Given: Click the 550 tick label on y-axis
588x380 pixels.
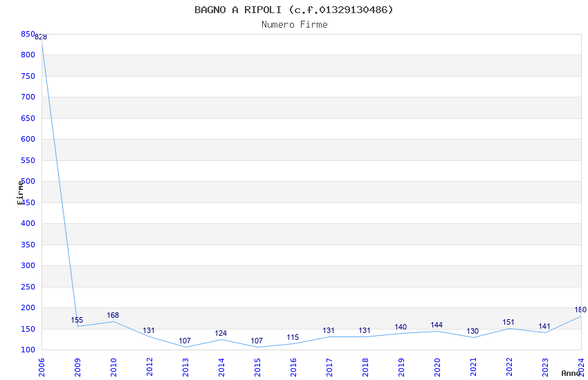Looking at the screenshot, I should [28, 160].
